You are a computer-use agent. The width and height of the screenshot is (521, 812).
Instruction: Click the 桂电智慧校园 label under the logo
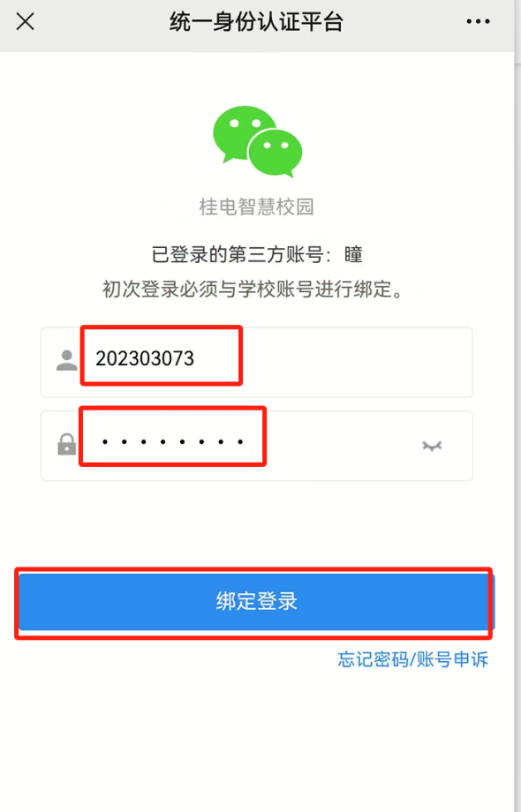pyautogui.click(x=257, y=207)
